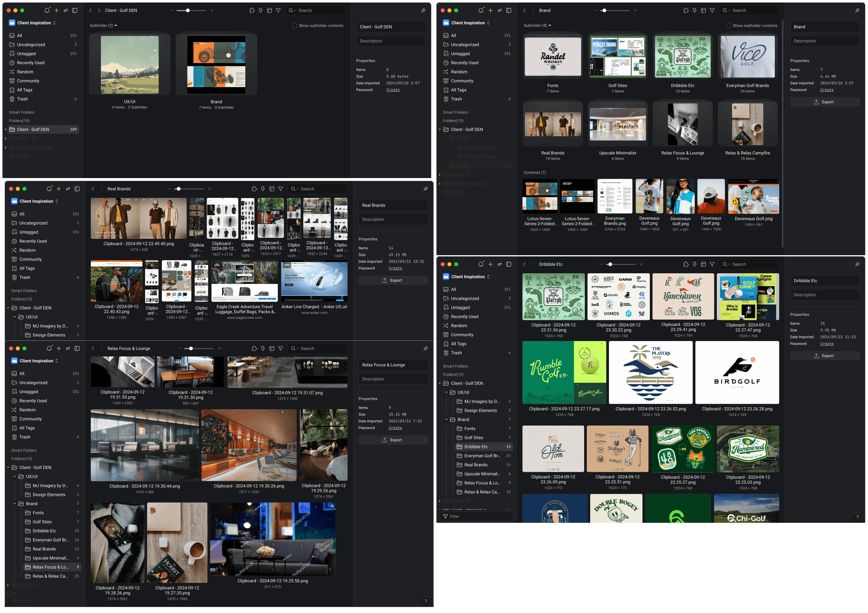
Task: Click zoom-out minus in Dribbble Etc window toolbar
Action: point(601,264)
